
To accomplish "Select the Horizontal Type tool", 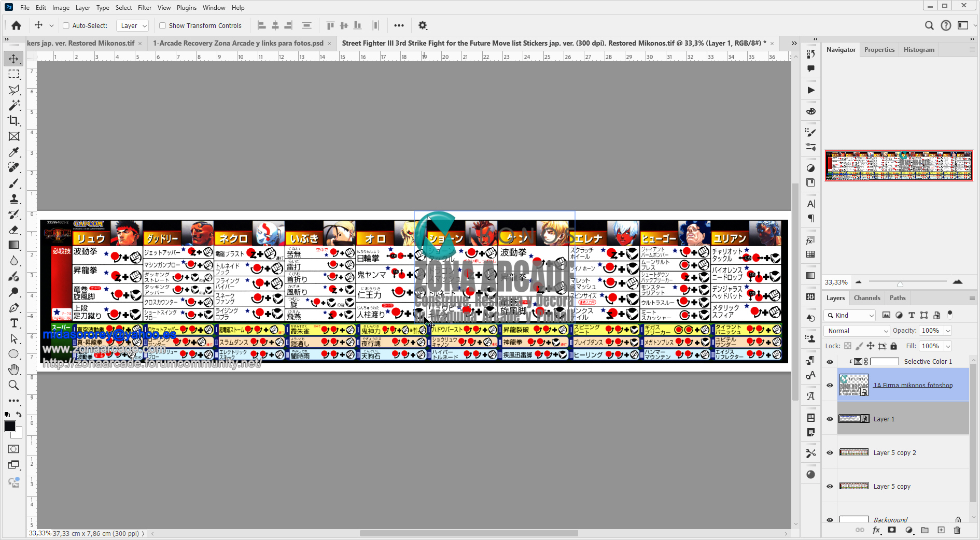I will coord(14,323).
